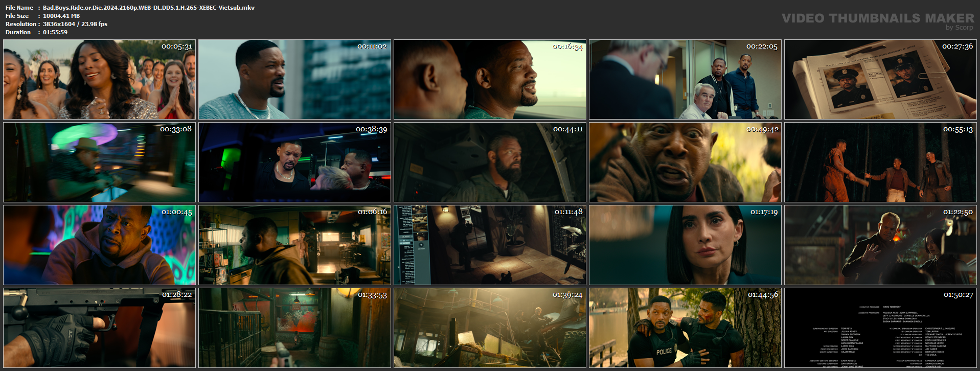This screenshot has width=980, height=371.
Task: Select the thumbnail at 00:11:02
Action: [294, 80]
